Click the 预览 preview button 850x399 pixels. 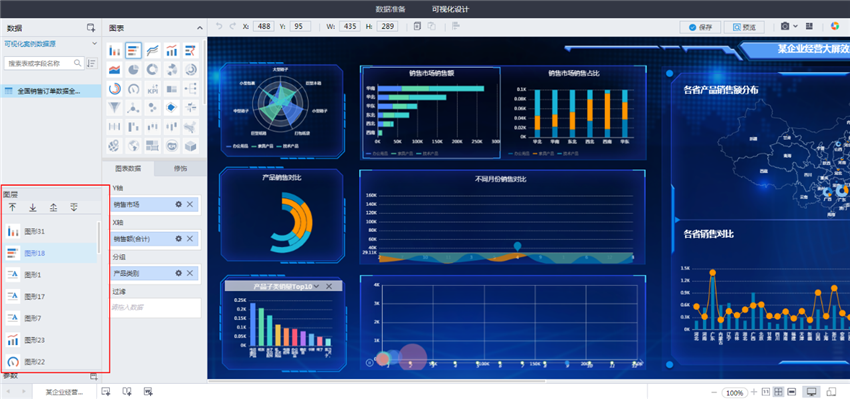pyautogui.click(x=744, y=27)
